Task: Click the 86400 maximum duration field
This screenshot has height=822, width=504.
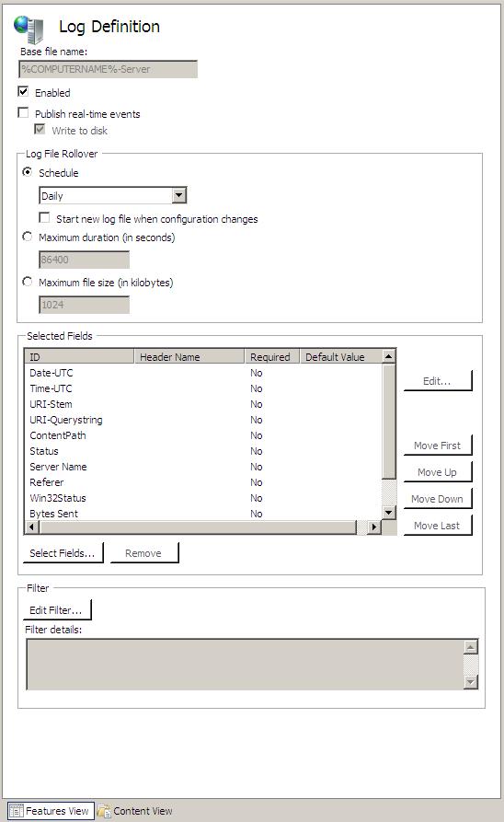Action: click(x=84, y=260)
